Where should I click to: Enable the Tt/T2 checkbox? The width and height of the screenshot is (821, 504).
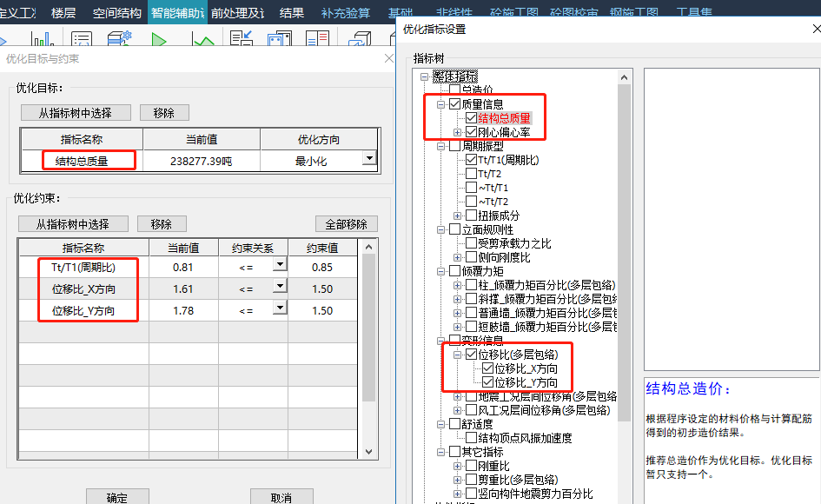471,174
